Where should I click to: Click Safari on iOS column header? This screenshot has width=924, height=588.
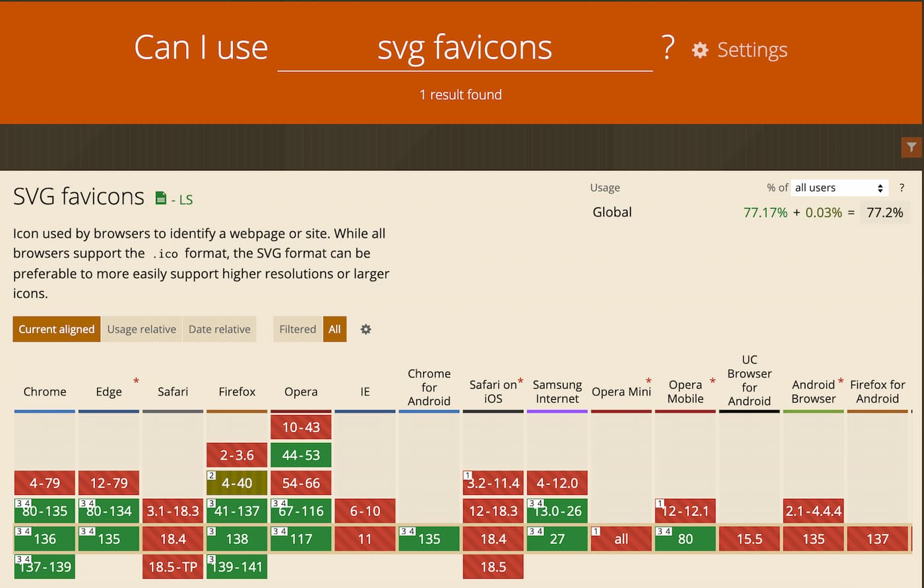pos(493,392)
